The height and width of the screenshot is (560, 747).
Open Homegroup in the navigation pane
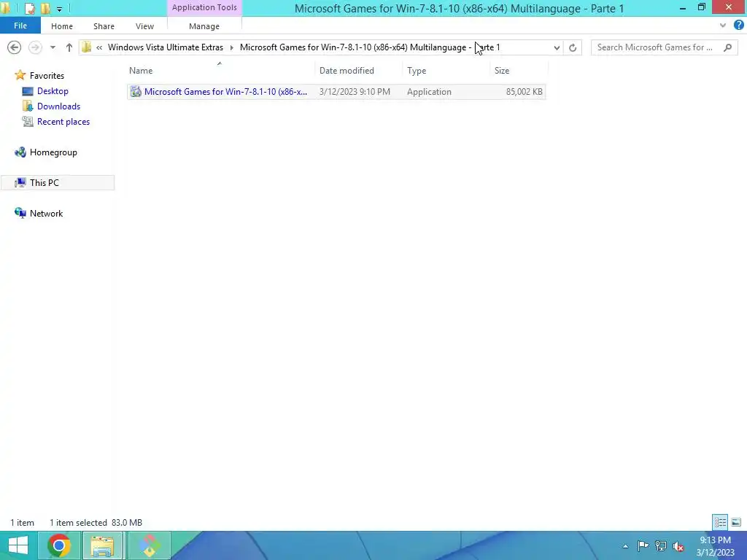pos(53,152)
